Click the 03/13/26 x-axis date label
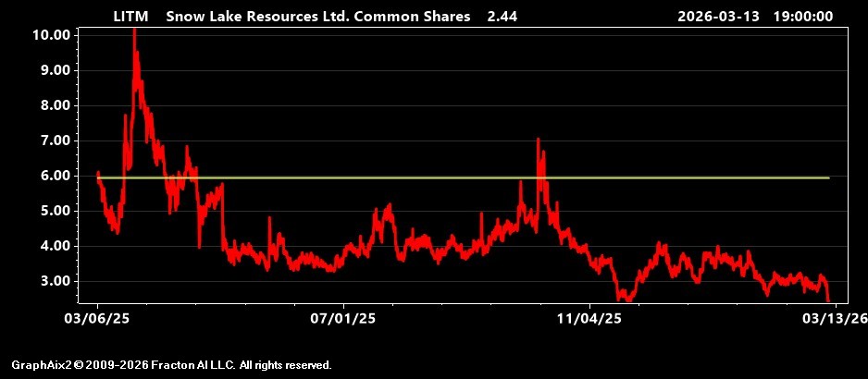The width and height of the screenshot is (868, 379). [836, 319]
